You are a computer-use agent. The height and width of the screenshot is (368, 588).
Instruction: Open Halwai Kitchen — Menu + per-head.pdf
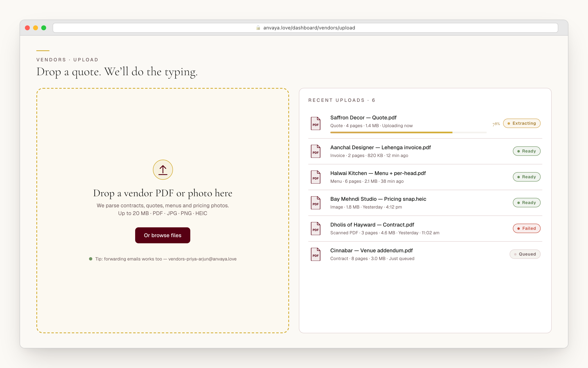[378, 173]
